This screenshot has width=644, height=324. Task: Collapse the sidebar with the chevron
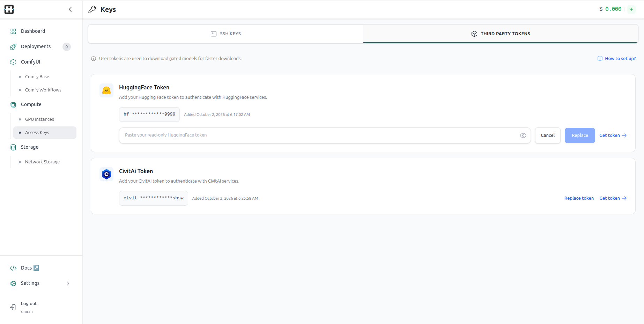pos(70,9)
